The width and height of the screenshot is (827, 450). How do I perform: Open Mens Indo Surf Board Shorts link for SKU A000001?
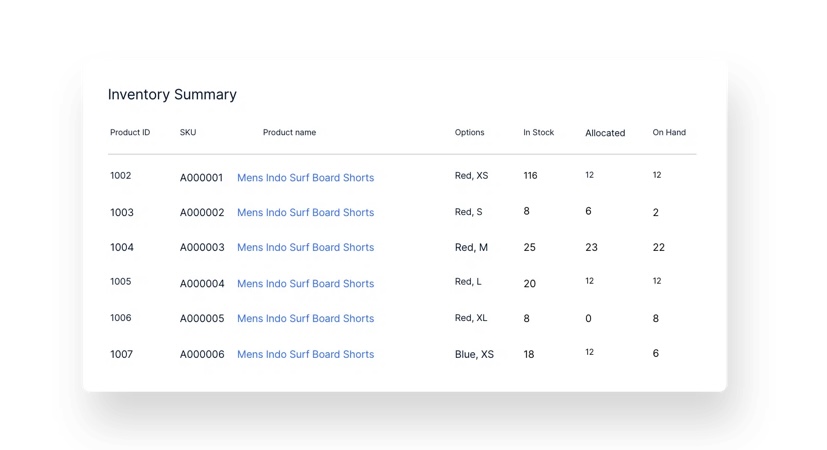coord(305,178)
